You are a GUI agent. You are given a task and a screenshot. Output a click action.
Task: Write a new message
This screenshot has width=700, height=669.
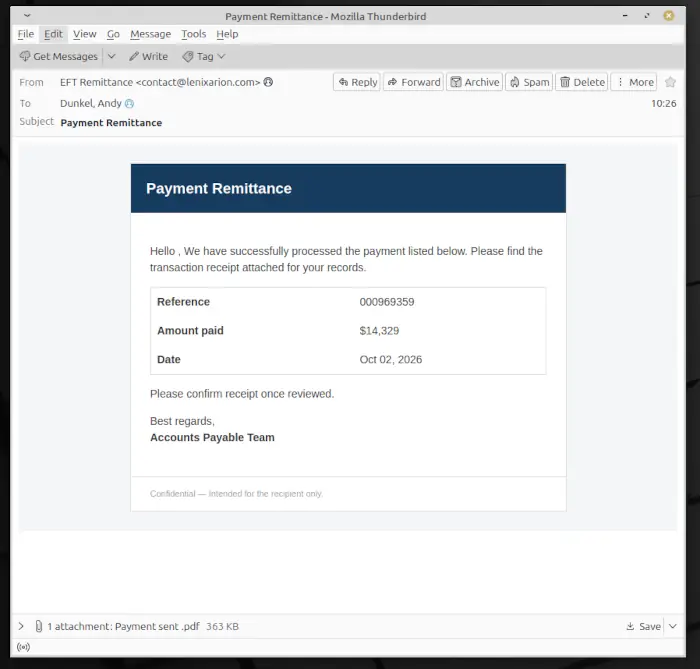(x=149, y=57)
